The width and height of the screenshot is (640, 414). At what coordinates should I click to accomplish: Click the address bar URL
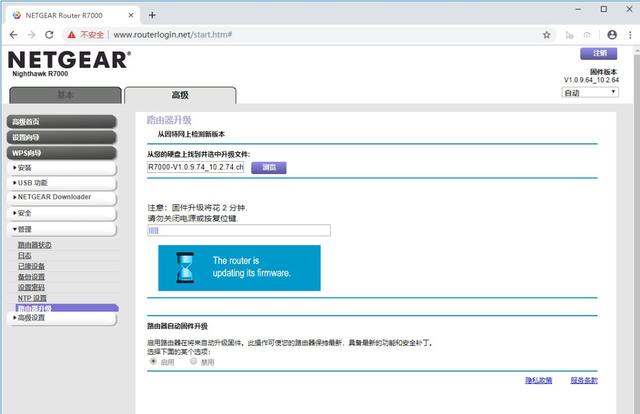173,35
